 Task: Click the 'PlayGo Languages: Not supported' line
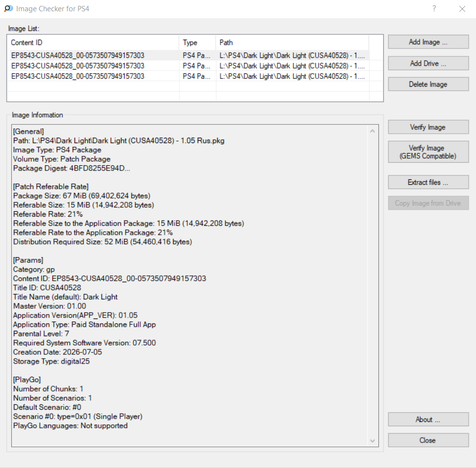click(x=71, y=425)
